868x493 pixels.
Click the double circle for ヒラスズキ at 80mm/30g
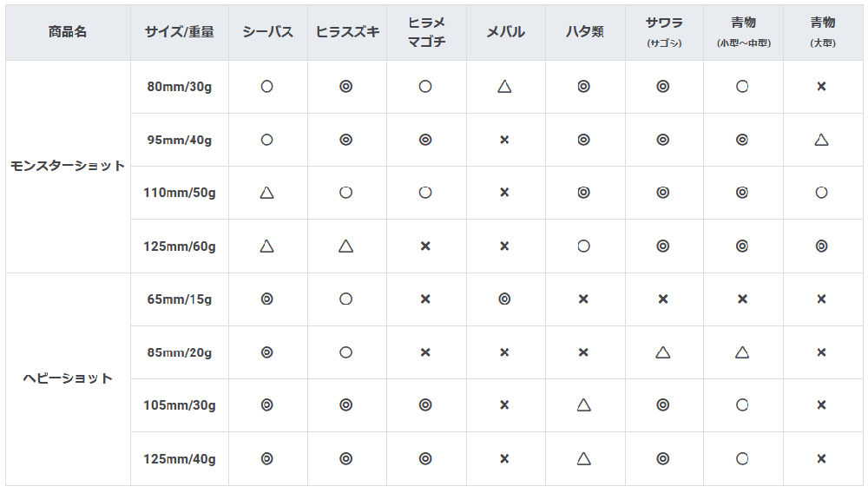[346, 86]
